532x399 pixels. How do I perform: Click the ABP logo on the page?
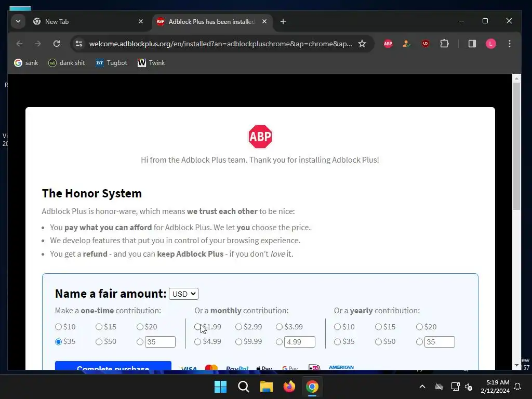point(260,137)
